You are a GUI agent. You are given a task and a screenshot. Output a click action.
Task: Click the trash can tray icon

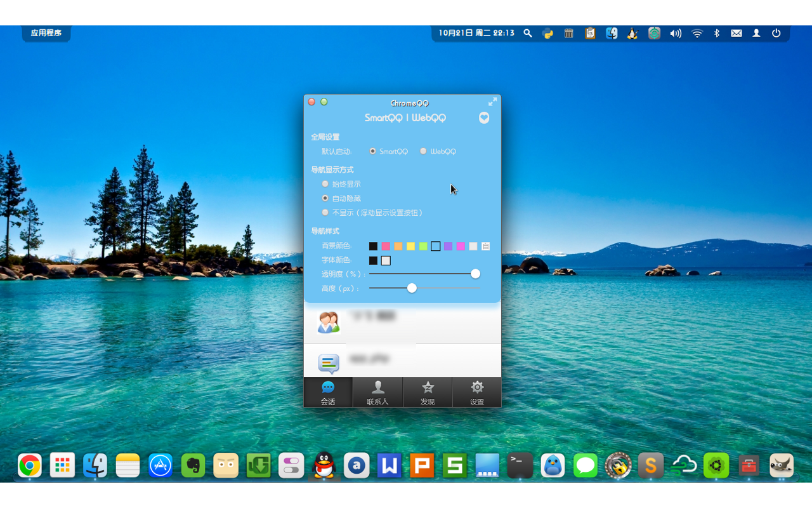click(568, 34)
